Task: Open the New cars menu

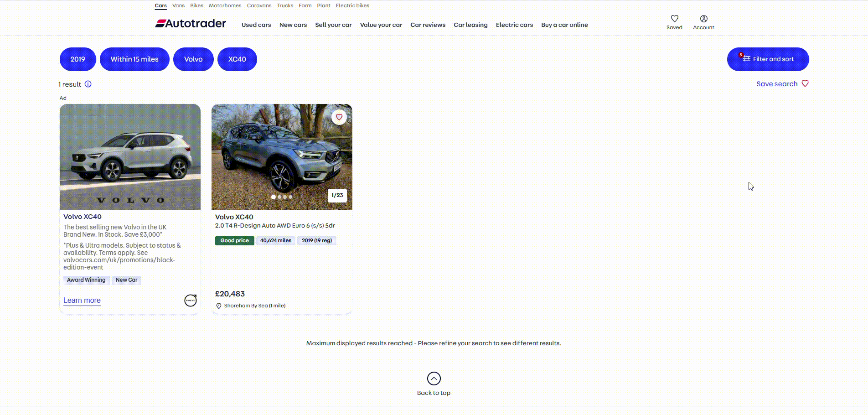Action: (293, 25)
